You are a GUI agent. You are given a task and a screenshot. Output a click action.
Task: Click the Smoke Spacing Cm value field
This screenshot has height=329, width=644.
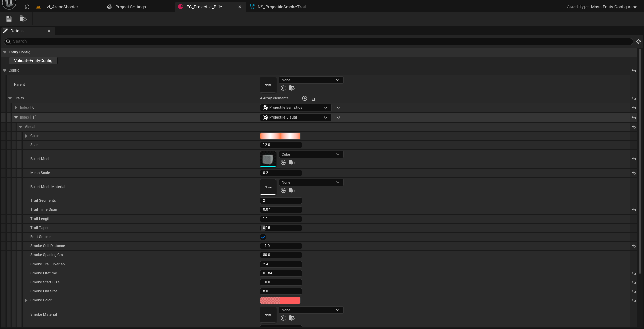[x=281, y=255]
